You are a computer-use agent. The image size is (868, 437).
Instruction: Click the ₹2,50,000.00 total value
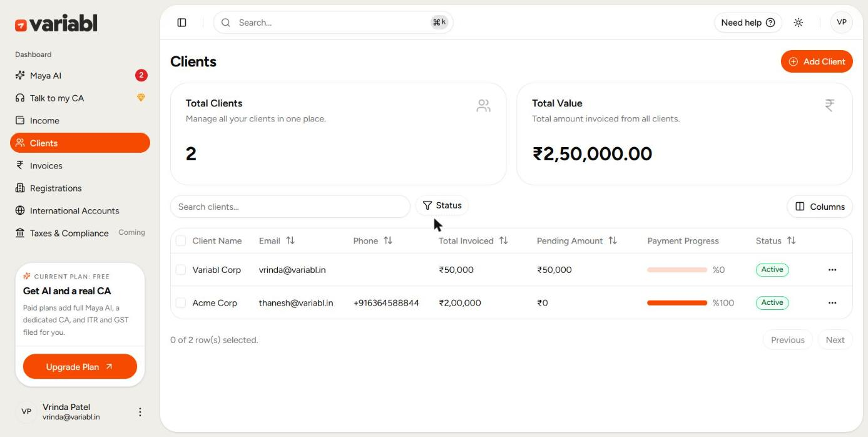(x=592, y=153)
